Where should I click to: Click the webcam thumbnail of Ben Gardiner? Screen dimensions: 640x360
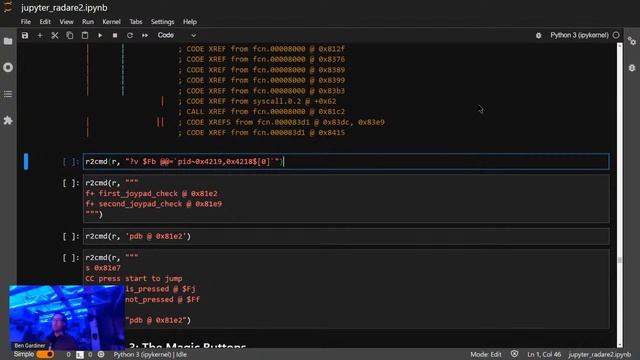(67, 317)
